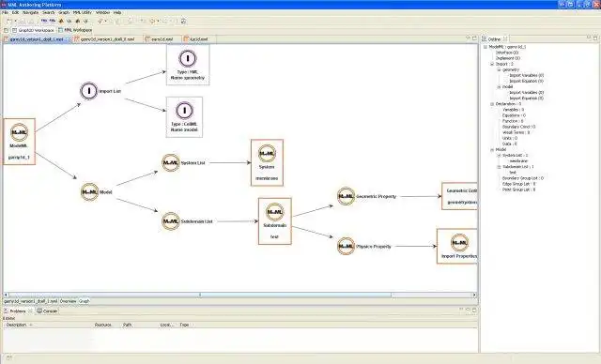Select the import node named geometry
The image size is (601, 364).
point(188,65)
